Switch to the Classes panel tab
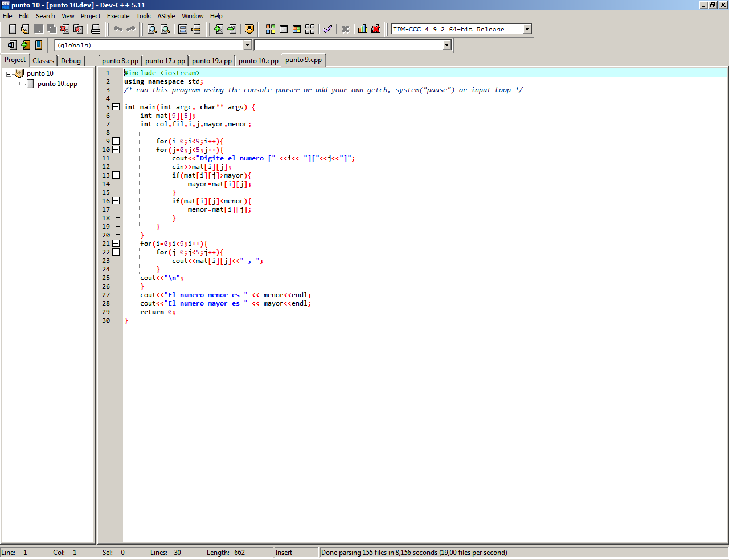This screenshot has height=560, width=729. coord(43,61)
